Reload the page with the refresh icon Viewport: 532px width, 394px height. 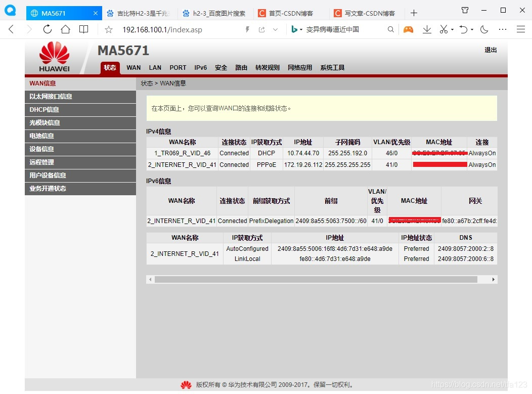point(48,29)
